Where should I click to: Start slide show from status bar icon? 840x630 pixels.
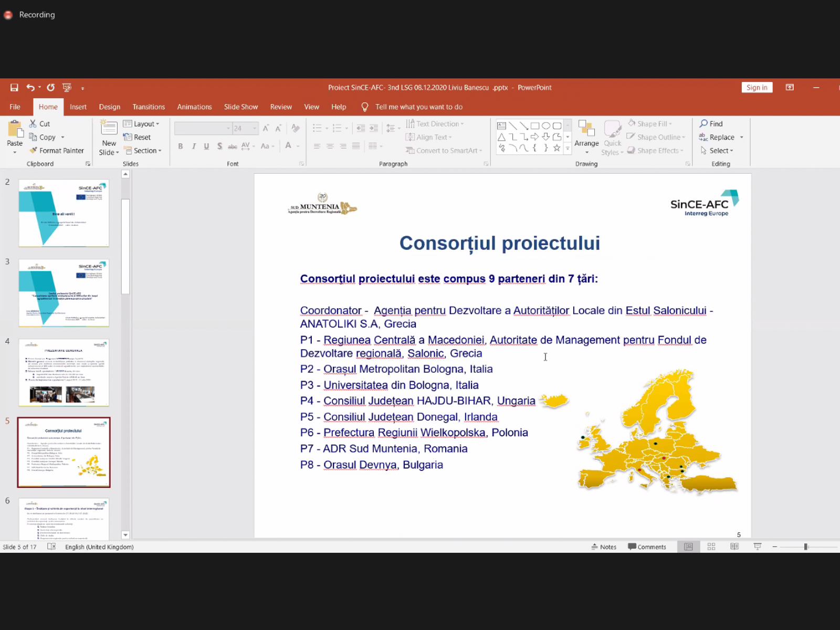point(758,547)
